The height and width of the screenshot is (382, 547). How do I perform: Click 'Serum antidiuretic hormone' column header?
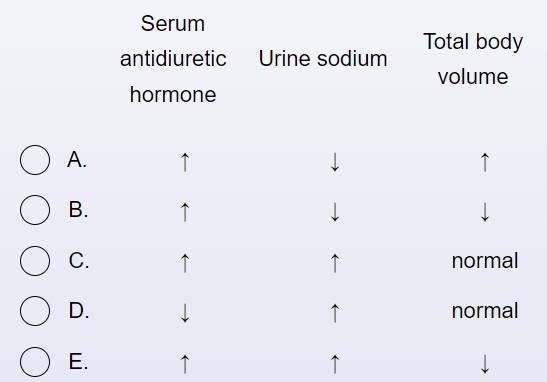tap(173, 59)
